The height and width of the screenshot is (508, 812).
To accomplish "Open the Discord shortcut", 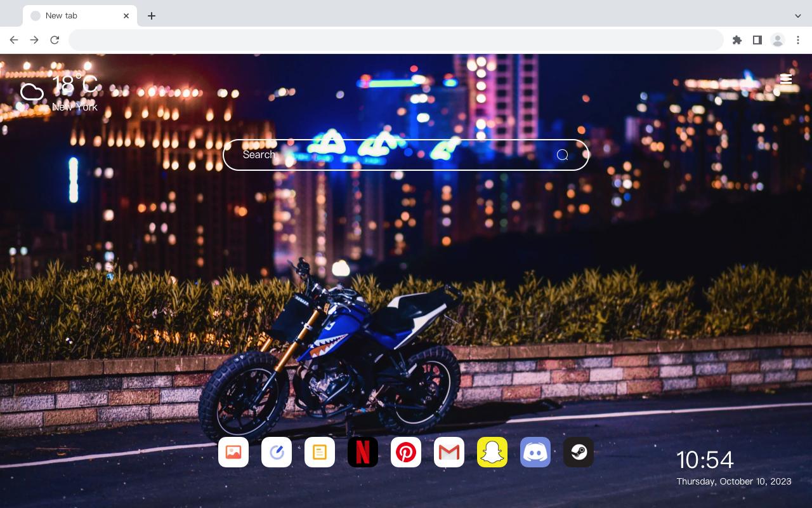I will [535, 452].
